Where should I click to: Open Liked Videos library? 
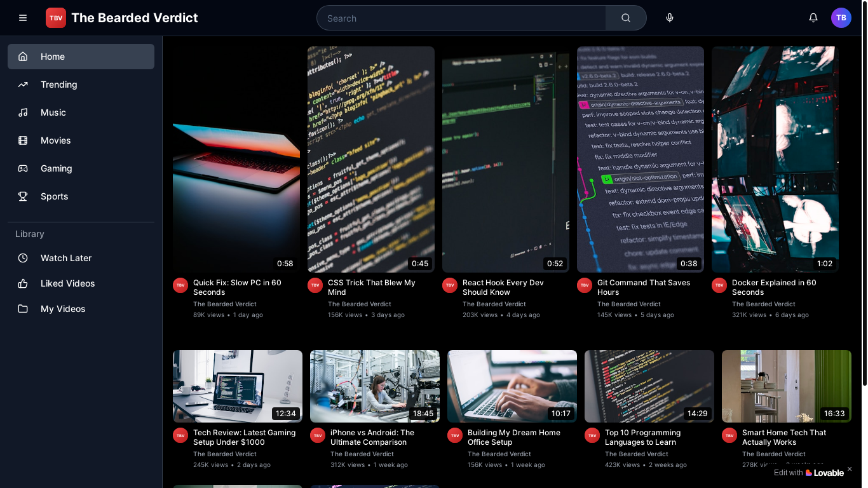pos(81,283)
